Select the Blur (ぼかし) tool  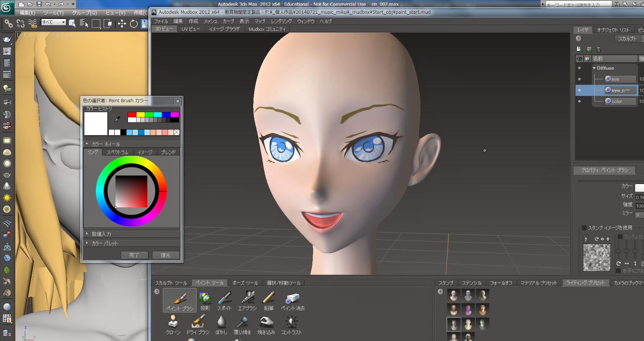(x=221, y=324)
